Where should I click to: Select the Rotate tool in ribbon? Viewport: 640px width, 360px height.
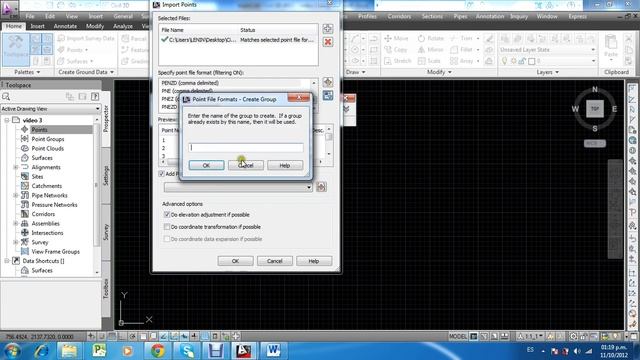pyautogui.click(x=431, y=38)
